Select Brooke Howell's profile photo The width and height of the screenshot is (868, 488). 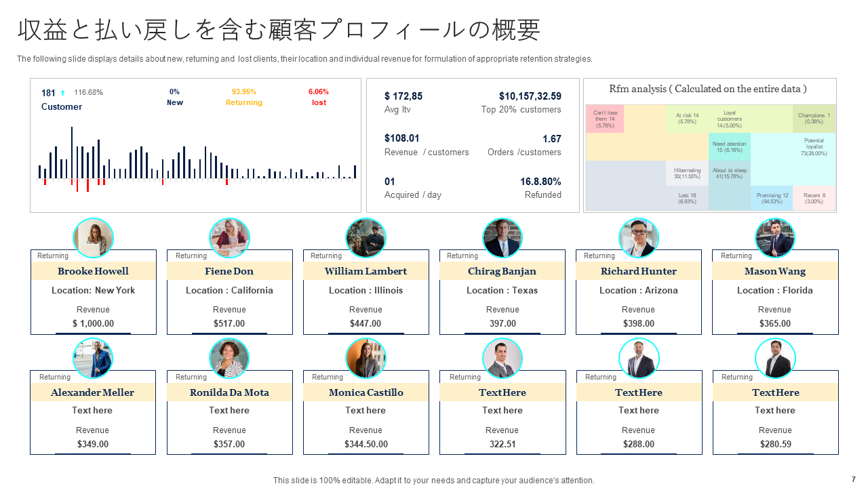(x=93, y=238)
